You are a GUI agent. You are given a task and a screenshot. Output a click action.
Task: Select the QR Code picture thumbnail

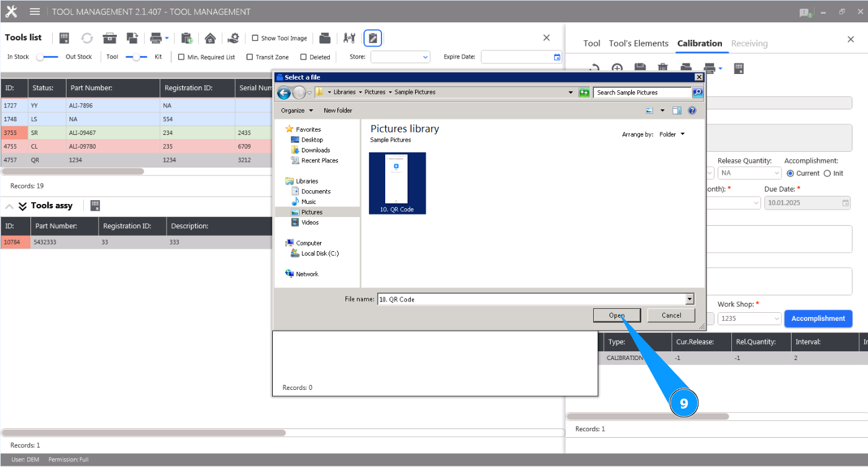397,179
